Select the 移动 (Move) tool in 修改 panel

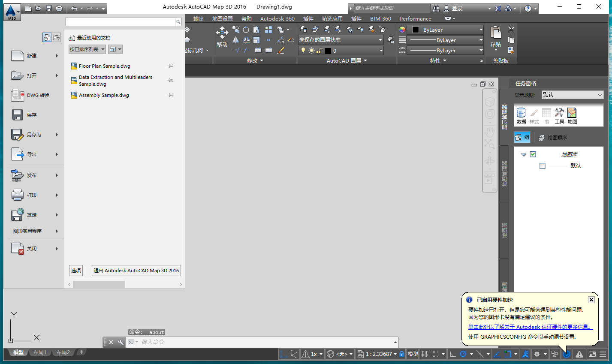(222, 33)
